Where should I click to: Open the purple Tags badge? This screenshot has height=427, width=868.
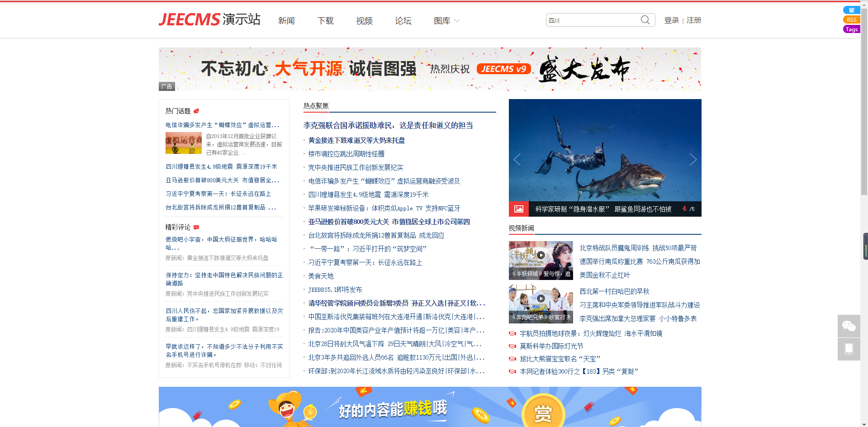pos(851,29)
